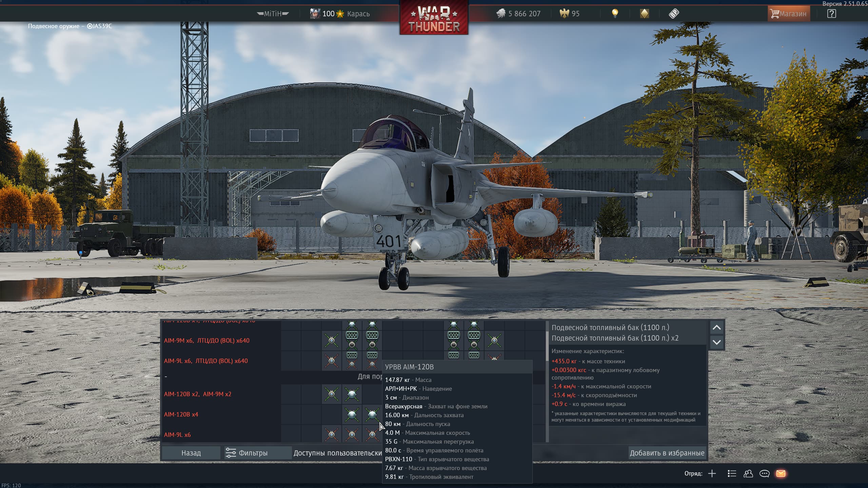Open the help question mark icon
The width and height of the screenshot is (868, 488).
831,14
